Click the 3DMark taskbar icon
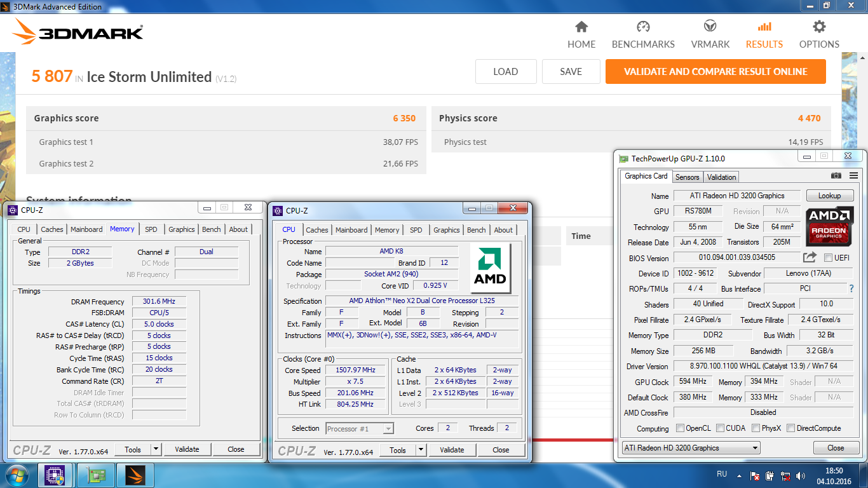The image size is (868, 488). (x=135, y=475)
